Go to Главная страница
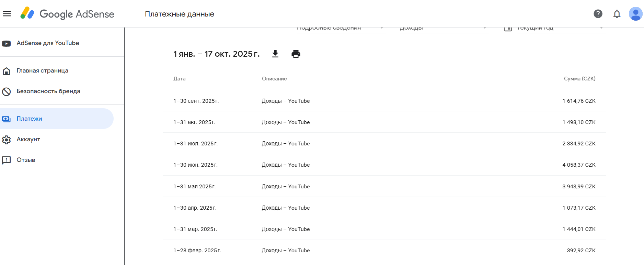The width and height of the screenshot is (644, 265). (42, 70)
